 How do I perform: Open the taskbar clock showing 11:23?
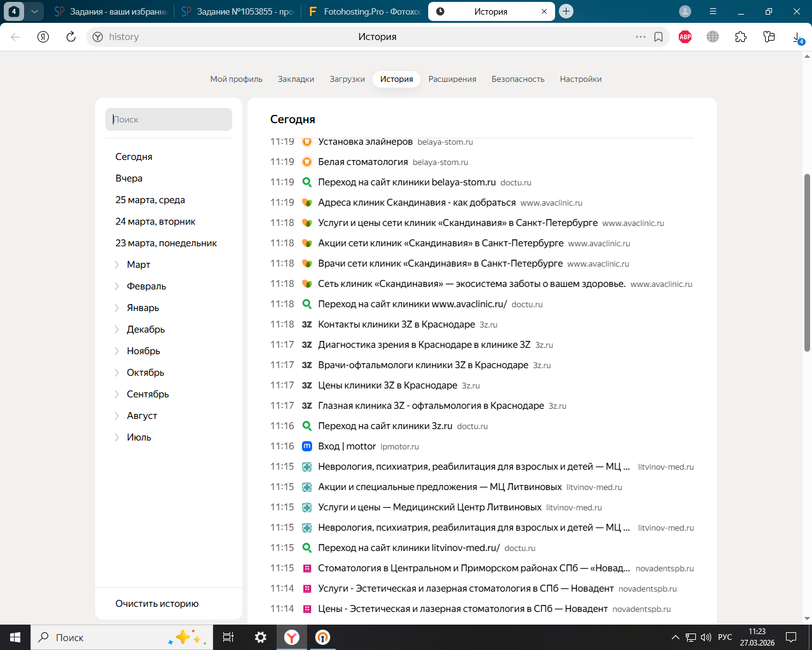coord(757,637)
